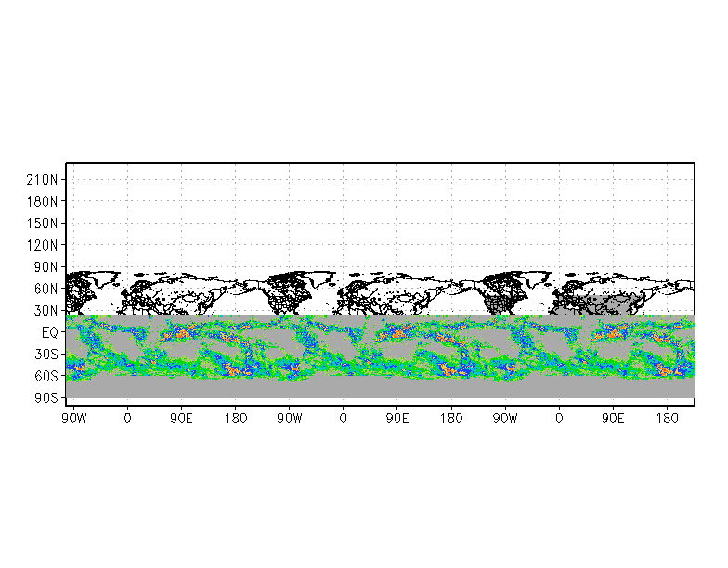Image resolution: width=728 pixels, height=568 pixels.
Task: Select the 60S latitude label
Action: point(46,376)
